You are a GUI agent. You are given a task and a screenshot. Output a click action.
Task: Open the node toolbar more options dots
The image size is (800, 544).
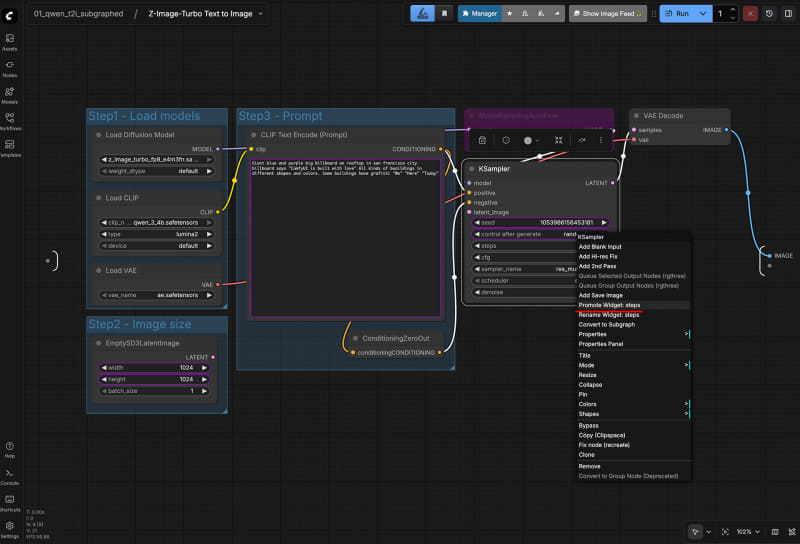click(601, 140)
